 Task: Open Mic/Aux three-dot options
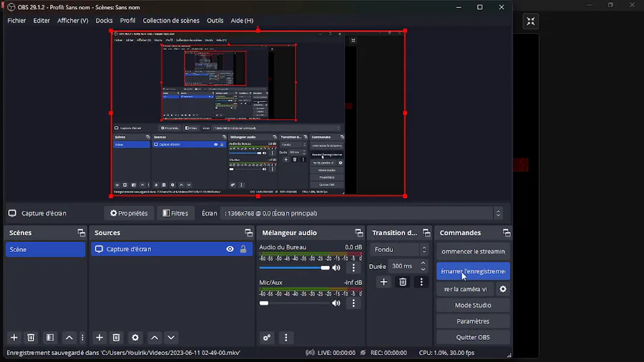click(353, 303)
